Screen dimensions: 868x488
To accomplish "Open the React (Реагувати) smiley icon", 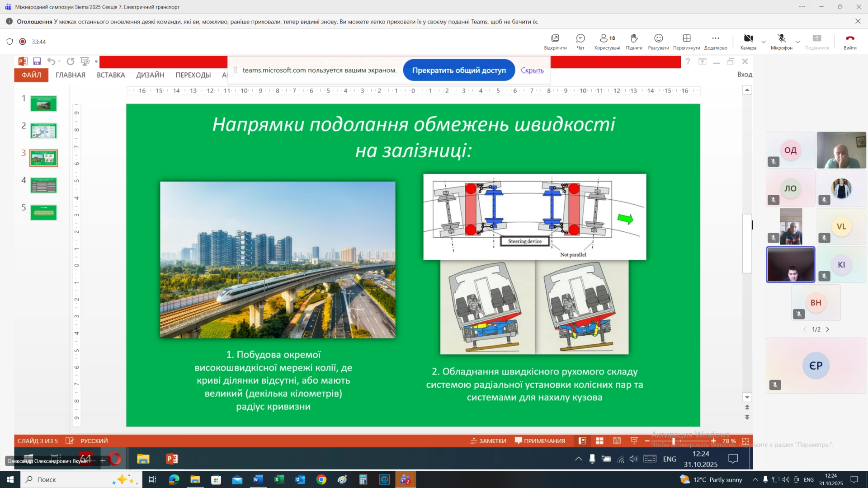I will (x=658, y=39).
